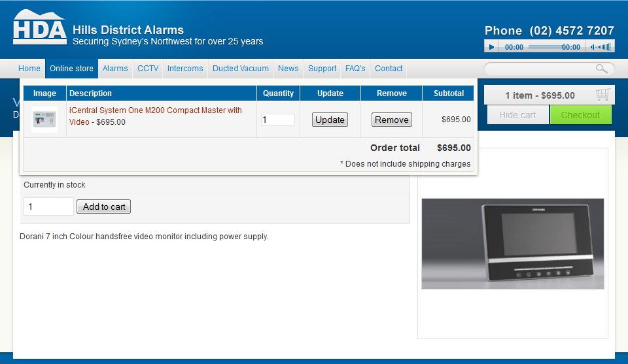This screenshot has width=628, height=364.
Task: Click the search magnifier icon
Action: [x=602, y=69]
